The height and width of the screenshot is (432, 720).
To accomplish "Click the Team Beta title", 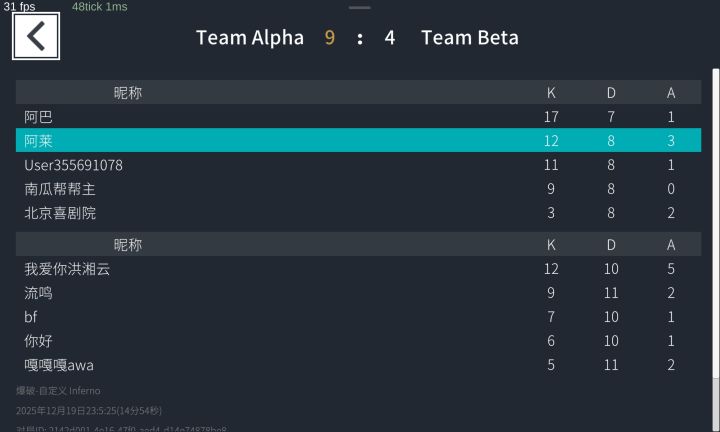I will (470, 38).
